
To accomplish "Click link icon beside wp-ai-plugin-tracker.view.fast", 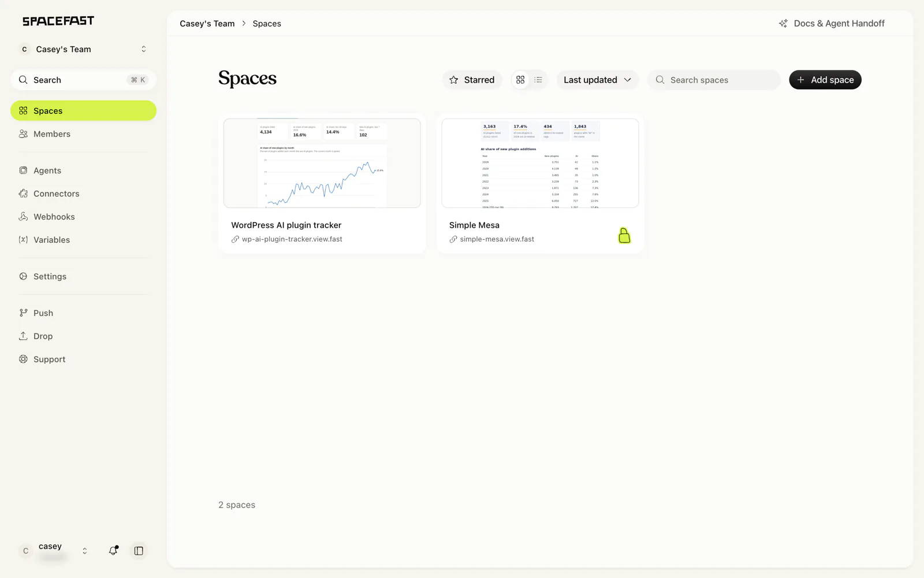I will pyautogui.click(x=235, y=239).
